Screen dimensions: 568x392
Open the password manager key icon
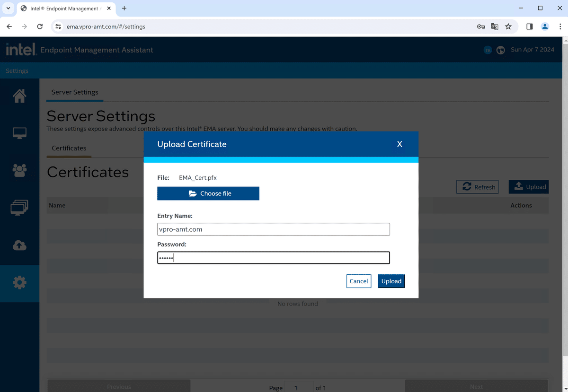(481, 26)
